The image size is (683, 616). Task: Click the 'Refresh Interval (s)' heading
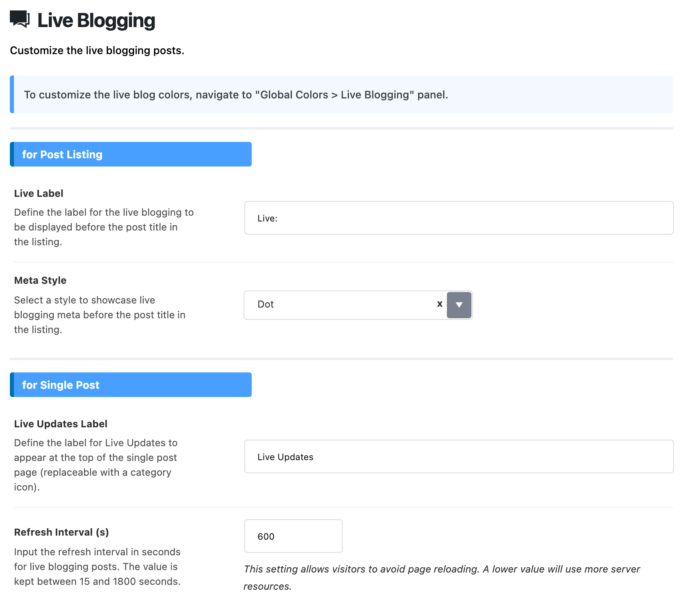(61, 532)
